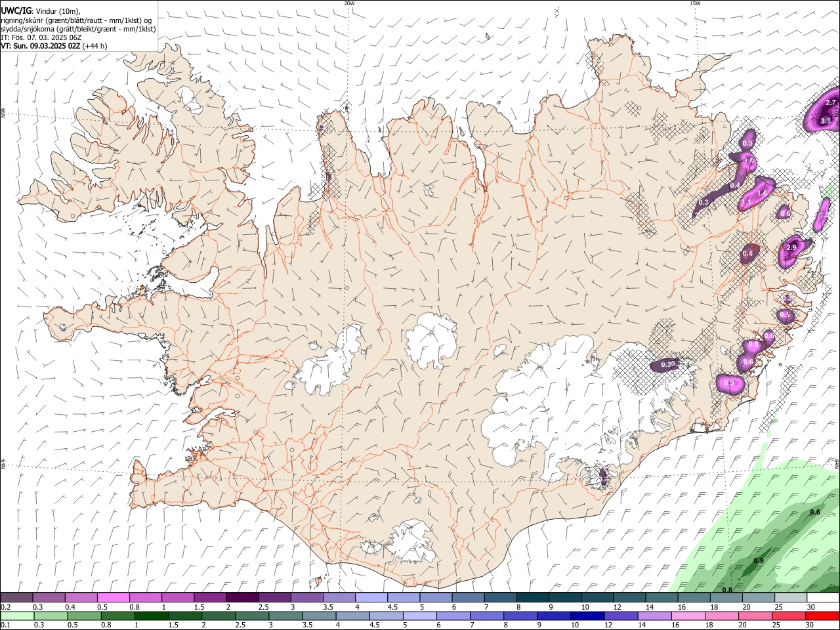Pick the darkest purple 2 swatch in upper legend
This screenshot has height=630, width=840.
tap(242, 598)
